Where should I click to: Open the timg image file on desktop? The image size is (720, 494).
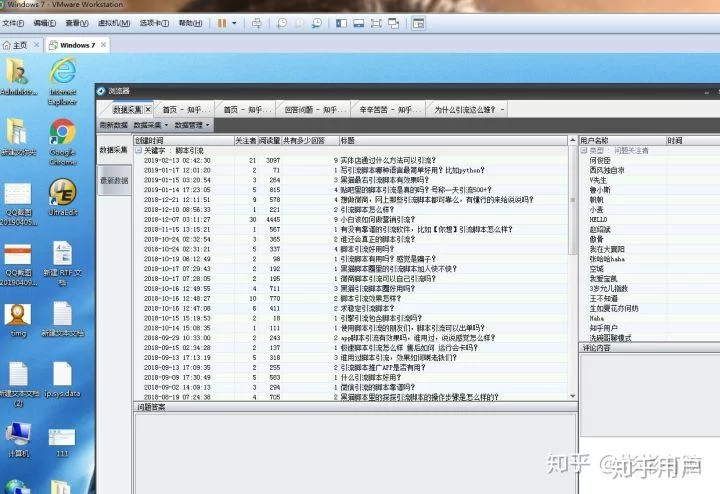[x=17, y=316]
